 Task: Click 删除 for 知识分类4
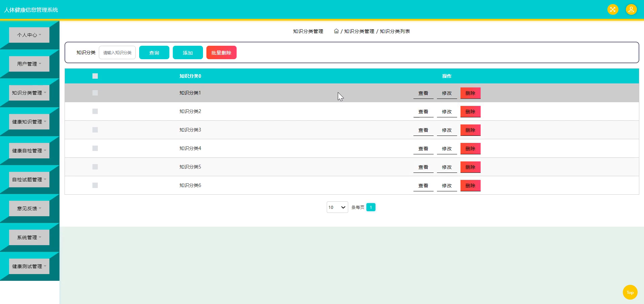[x=470, y=149]
